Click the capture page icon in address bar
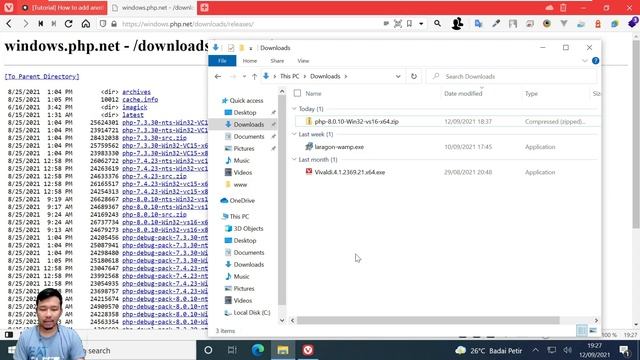Viewport: 640px width, 360px height. pyautogui.click(x=398, y=24)
